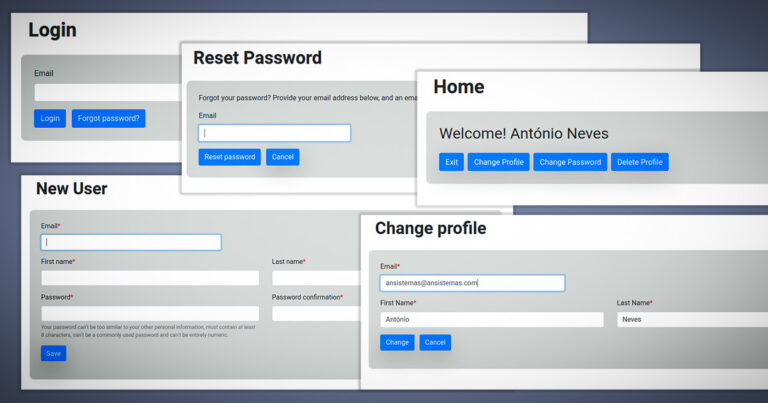Focus the Email field in New User form
The height and width of the screenshot is (403, 768).
(131, 242)
